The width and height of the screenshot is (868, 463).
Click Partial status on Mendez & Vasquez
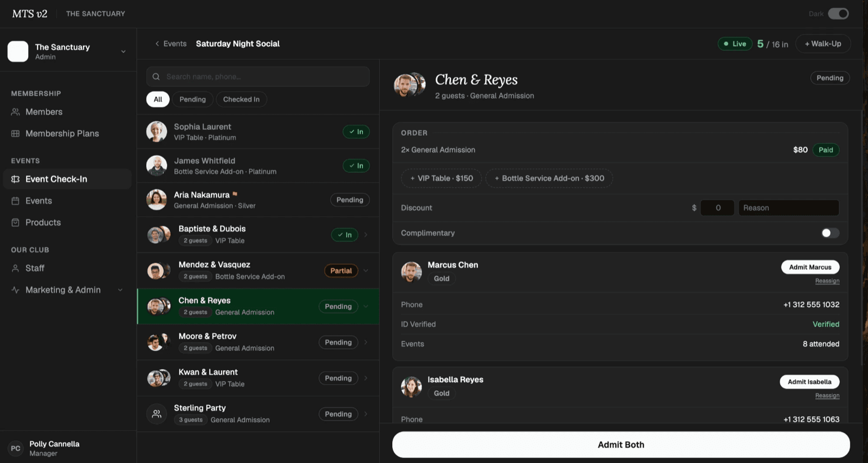341,270
